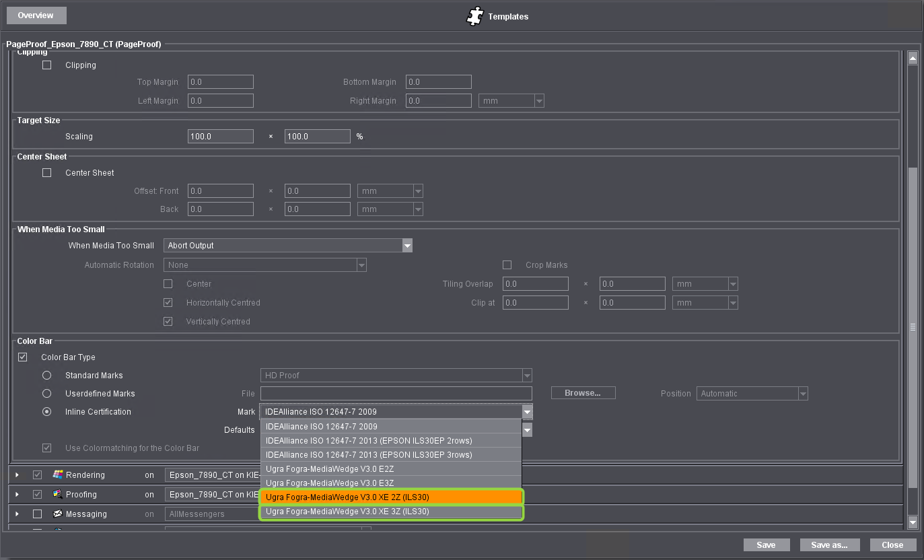Image resolution: width=924 pixels, height=560 pixels.
Task: Click the Proofing step icon
Action: point(58,494)
